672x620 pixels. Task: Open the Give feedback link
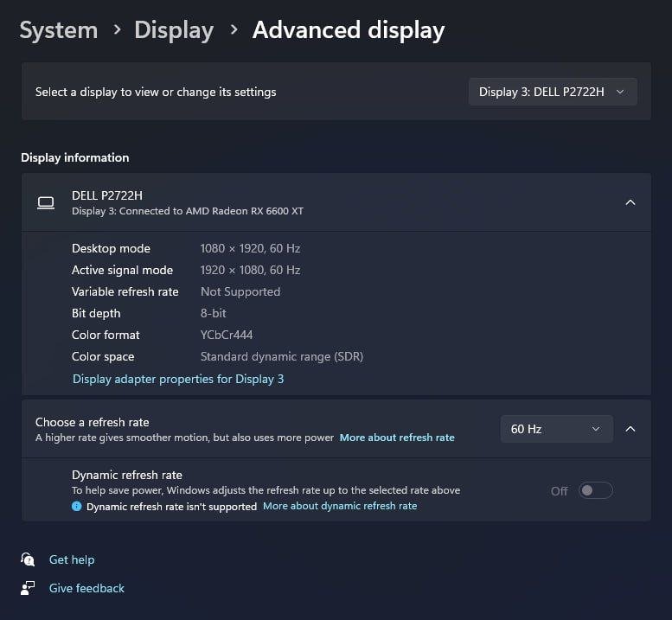coord(86,588)
